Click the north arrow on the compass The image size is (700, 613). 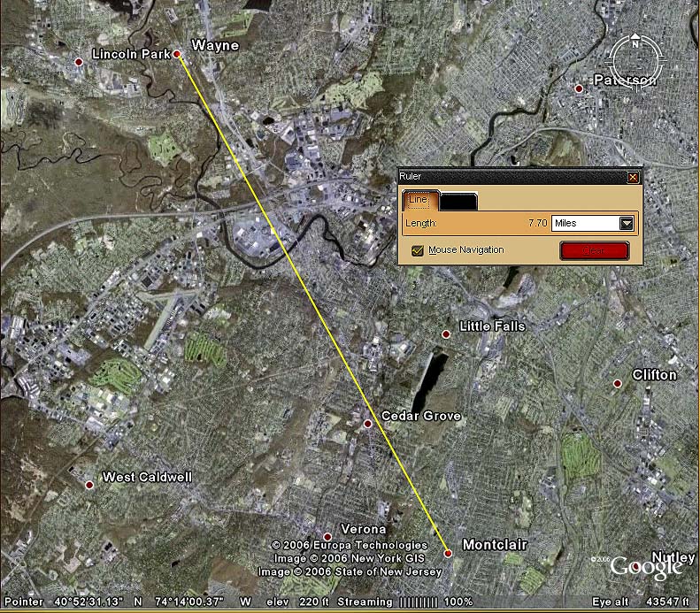(x=635, y=42)
